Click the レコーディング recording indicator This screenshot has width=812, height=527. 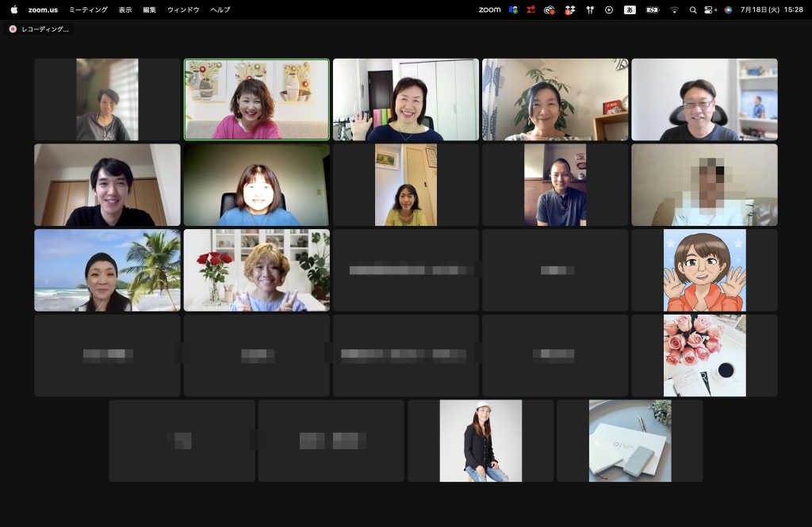coord(38,29)
